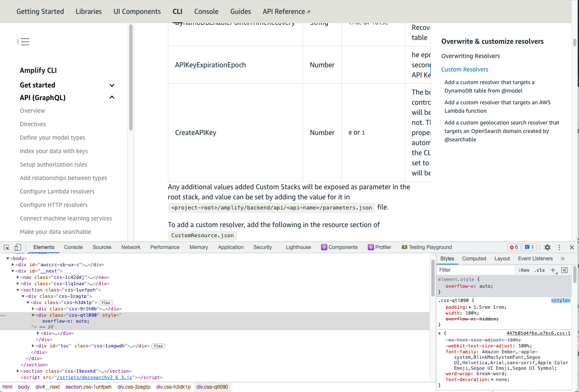This screenshot has width=579, height=392.
Task: Collapse the Get started section
Action: pyautogui.click(x=112, y=85)
